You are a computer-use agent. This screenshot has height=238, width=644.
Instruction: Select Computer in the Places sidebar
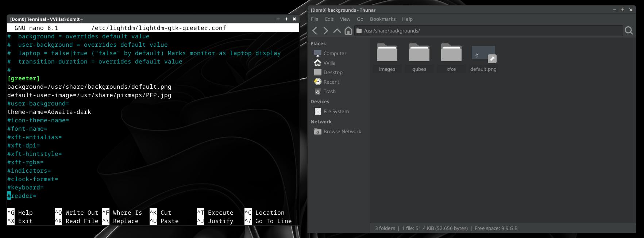(x=335, y=53)
